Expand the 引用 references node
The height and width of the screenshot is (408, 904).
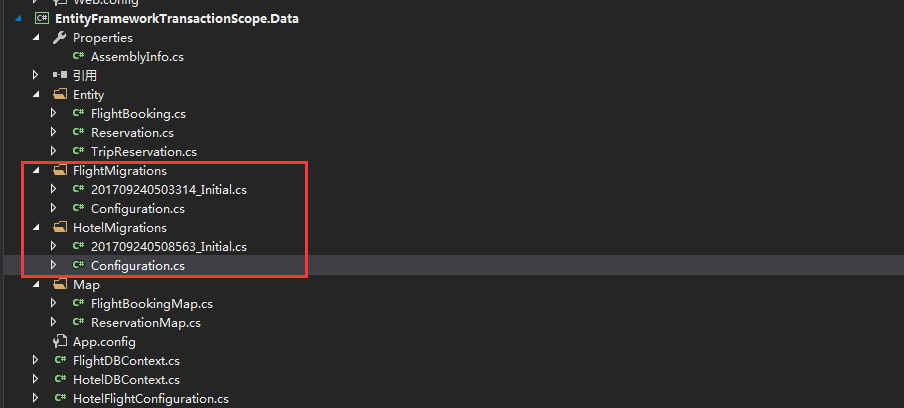(36, 75)
